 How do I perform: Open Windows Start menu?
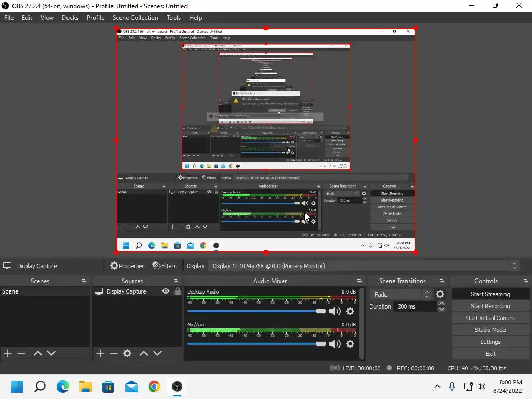(17, 387)
